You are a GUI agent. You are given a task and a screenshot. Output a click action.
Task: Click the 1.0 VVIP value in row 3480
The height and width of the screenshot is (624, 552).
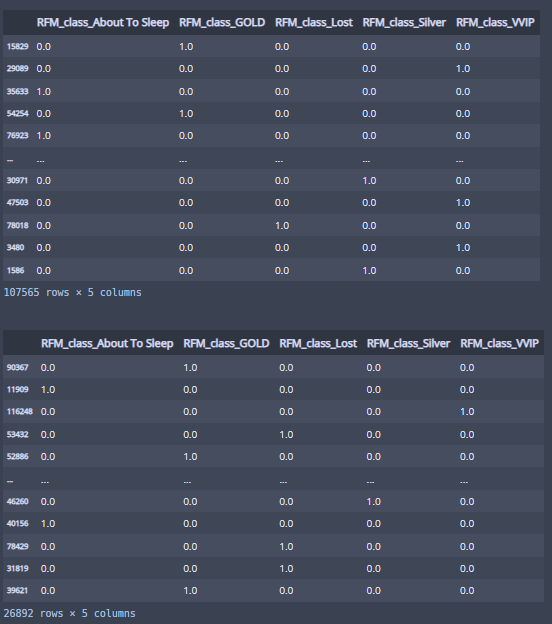pos(463,248)
